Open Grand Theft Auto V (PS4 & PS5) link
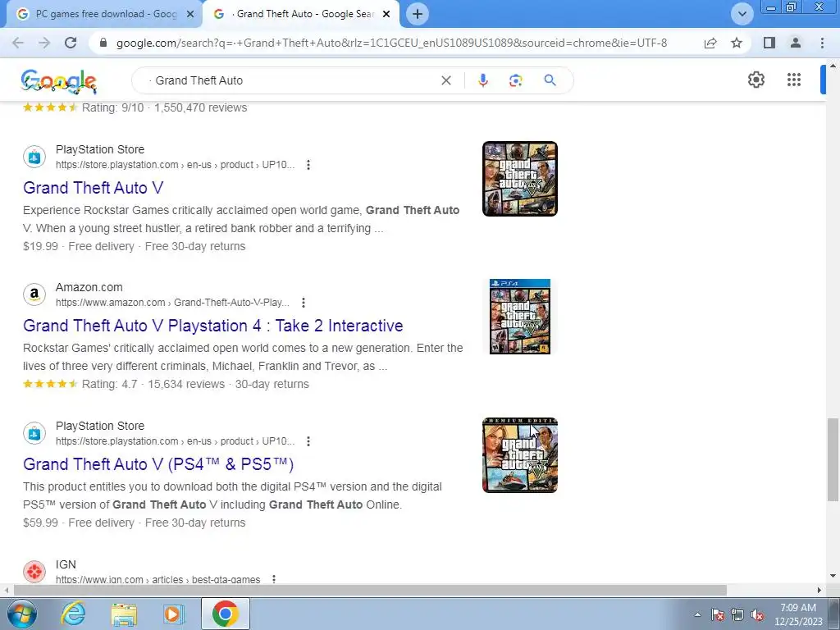The width and height of the screenshot is (840, 630). [x=158, y=464]
